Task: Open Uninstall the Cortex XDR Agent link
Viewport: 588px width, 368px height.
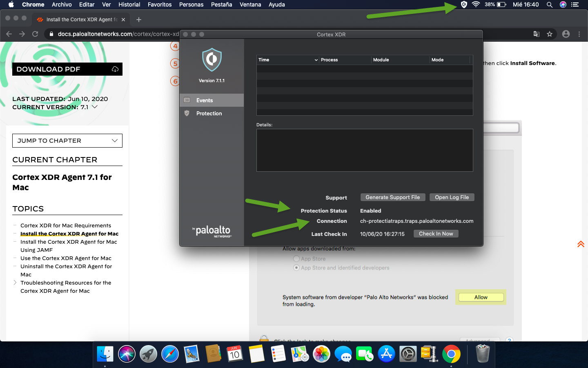Action: 66,270
